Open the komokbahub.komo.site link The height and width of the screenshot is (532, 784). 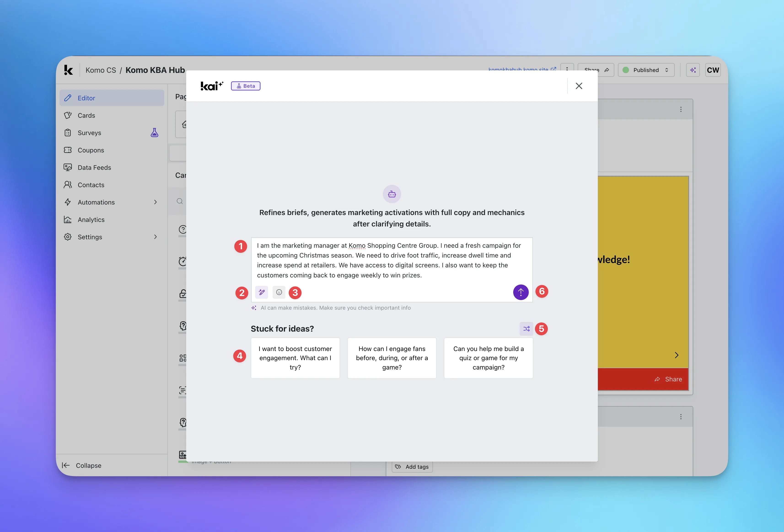coord(522,69)
